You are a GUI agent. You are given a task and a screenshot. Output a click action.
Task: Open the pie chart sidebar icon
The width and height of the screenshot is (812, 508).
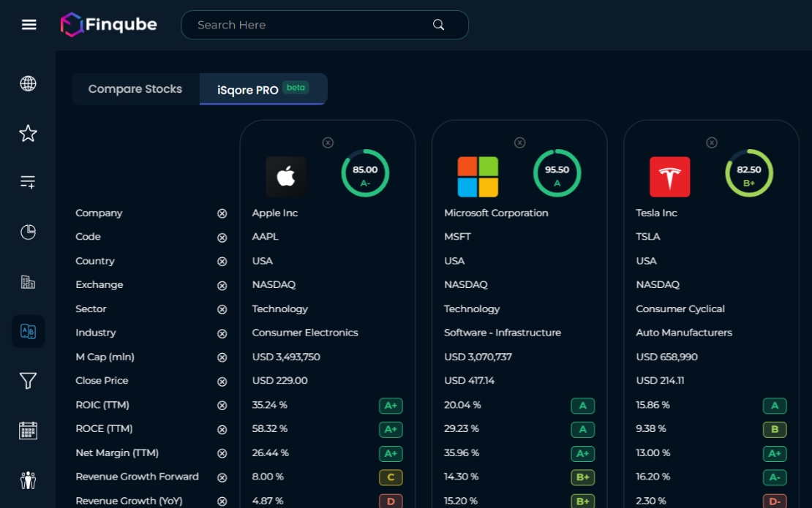(28, 232)
